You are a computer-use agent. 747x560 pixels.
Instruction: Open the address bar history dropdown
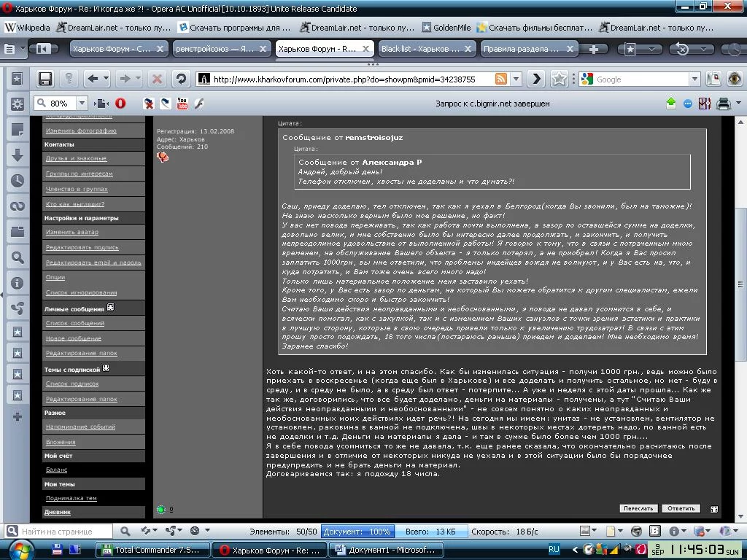516,79
